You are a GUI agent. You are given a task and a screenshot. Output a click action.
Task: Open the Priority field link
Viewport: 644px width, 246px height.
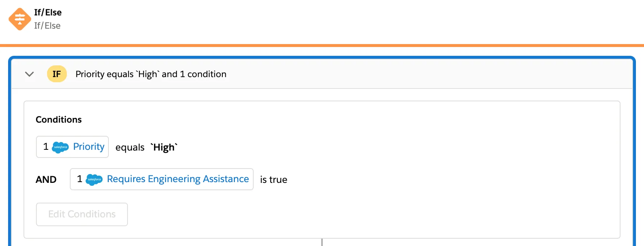click(88, 146)
